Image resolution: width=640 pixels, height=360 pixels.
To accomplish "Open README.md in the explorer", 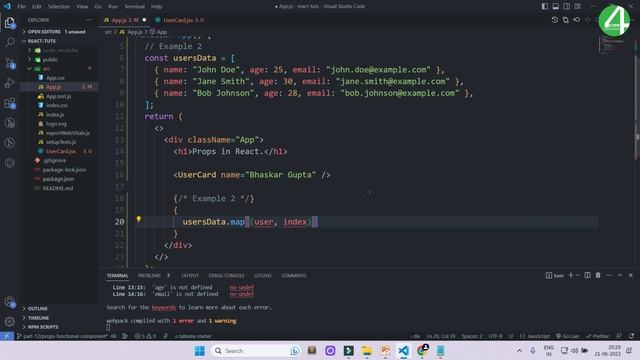I will [58, 188].
